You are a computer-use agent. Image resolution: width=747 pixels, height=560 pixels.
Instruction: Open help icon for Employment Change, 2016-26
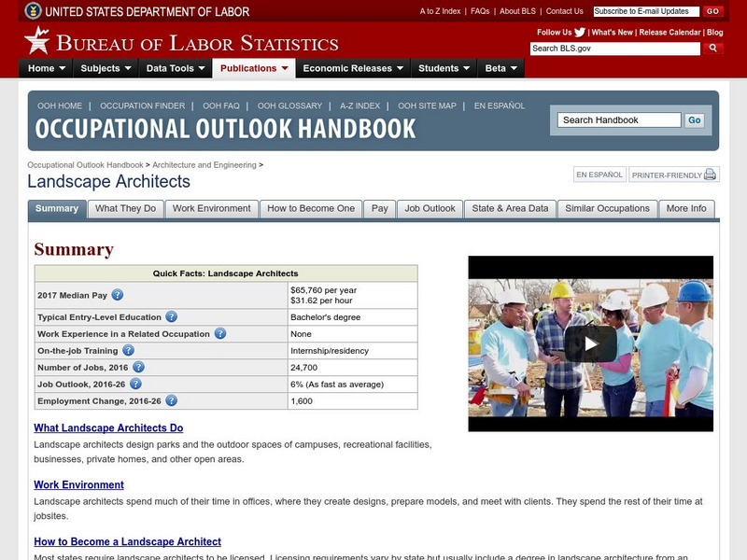pos(172,400)
